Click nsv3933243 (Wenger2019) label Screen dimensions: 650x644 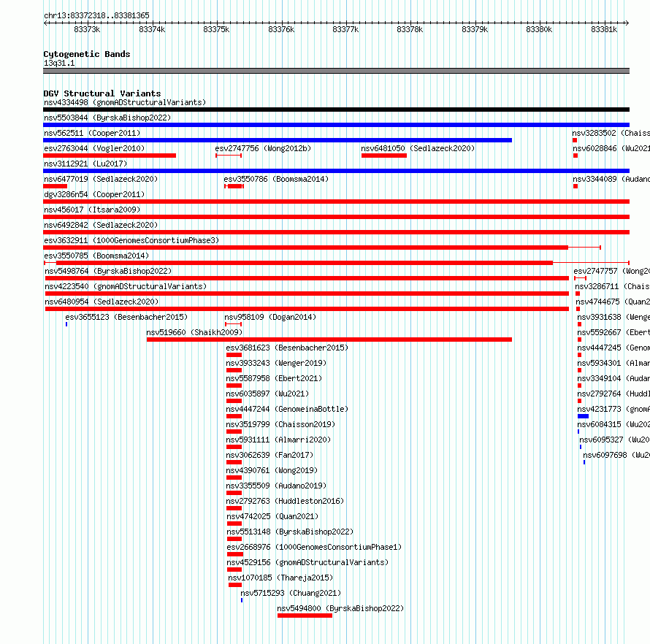pos(276,363)
